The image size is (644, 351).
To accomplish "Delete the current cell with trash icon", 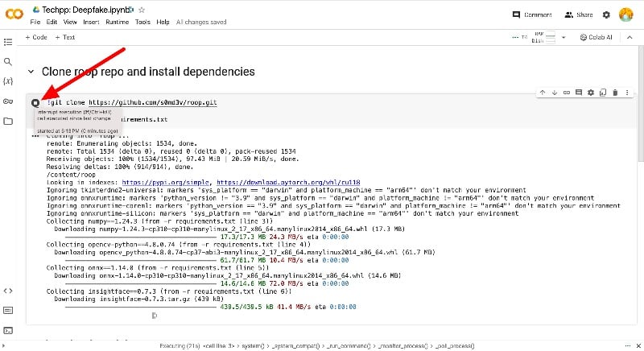I will coord(615,93).
